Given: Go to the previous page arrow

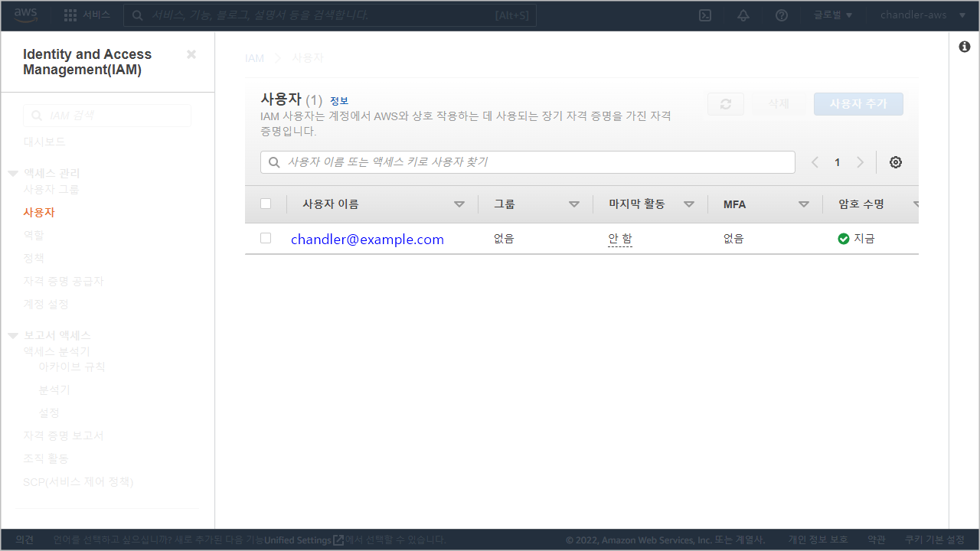Looking at the screenshot, I should pos(815,162).
